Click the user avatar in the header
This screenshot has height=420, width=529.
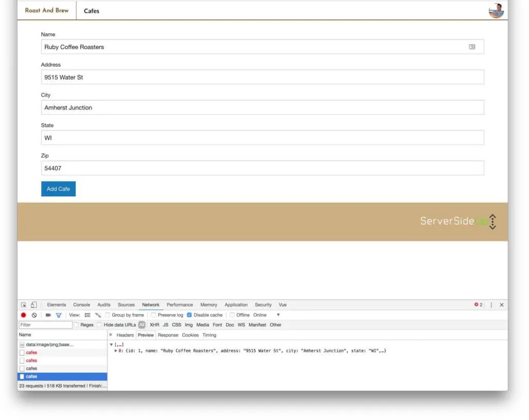[496, 10]
